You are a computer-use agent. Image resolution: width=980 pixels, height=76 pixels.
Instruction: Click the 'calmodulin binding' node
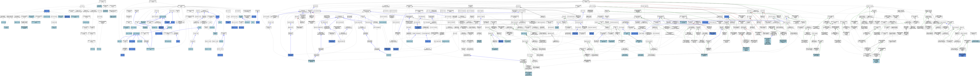pyautogui.click(x=47, y=17)
